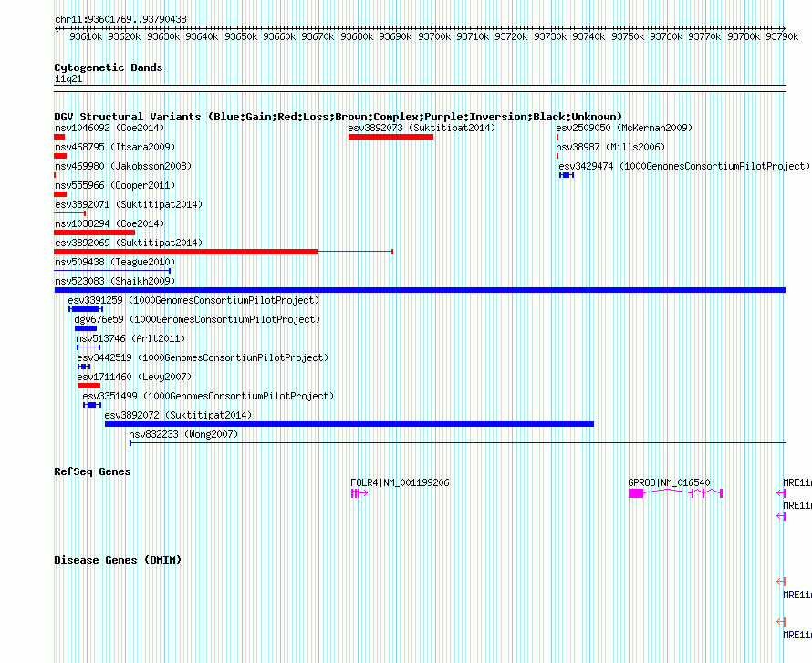Click the esv1711460 (Levy2007) label
812x663 pixels.
(x=134, y=377)
